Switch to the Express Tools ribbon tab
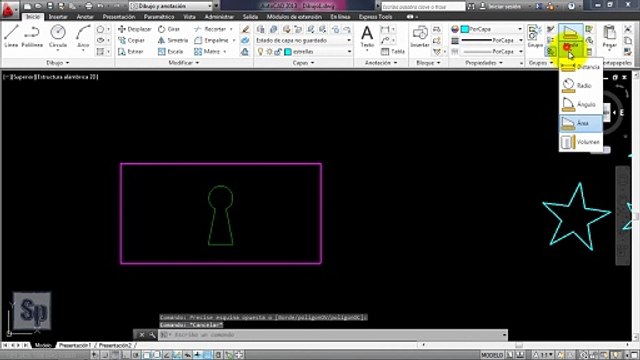This screenshot has height=360, width=640. 376,17
